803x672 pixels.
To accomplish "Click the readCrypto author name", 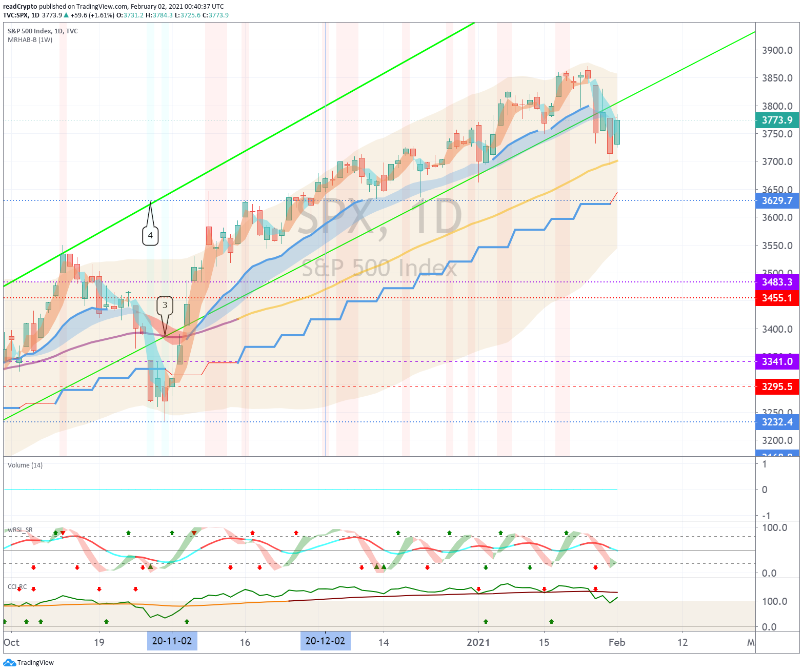I will (x=20, y=7).
